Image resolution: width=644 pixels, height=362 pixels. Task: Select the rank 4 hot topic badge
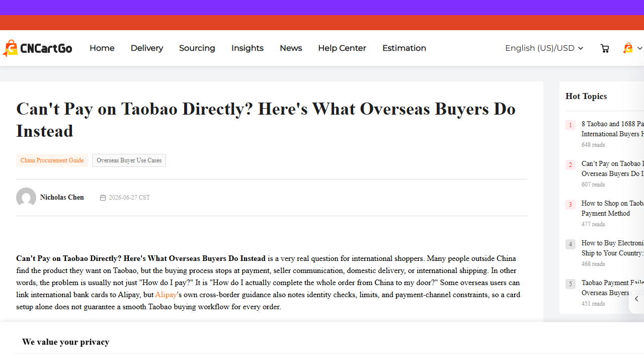point(571,244)
